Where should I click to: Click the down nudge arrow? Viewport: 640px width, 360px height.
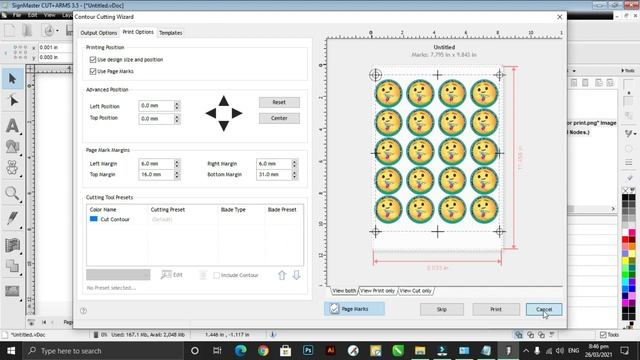[x=223, y=126]
